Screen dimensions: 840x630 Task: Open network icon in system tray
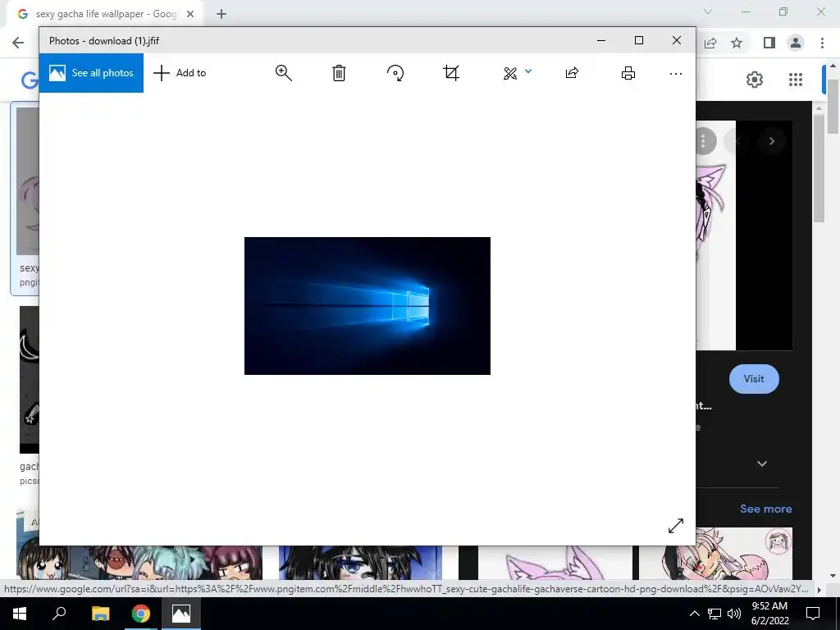click(714, 614)
